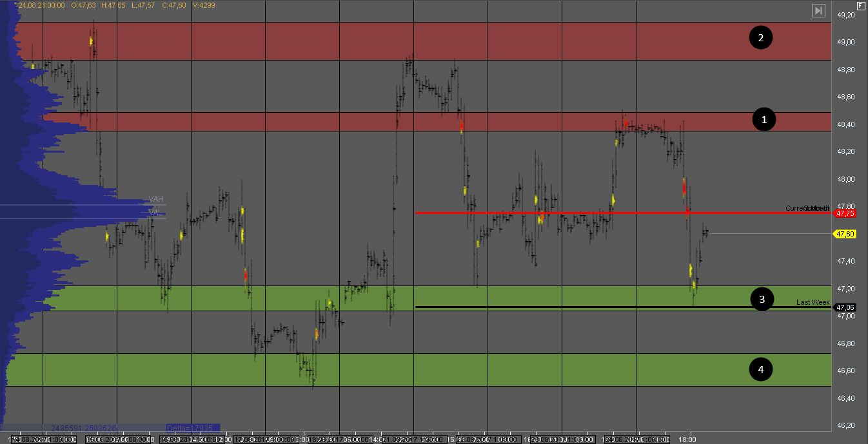The width and height of the screenshot is (868, 444).
Task: Click the 18:00 label on time axis
Action: point(687,439)
